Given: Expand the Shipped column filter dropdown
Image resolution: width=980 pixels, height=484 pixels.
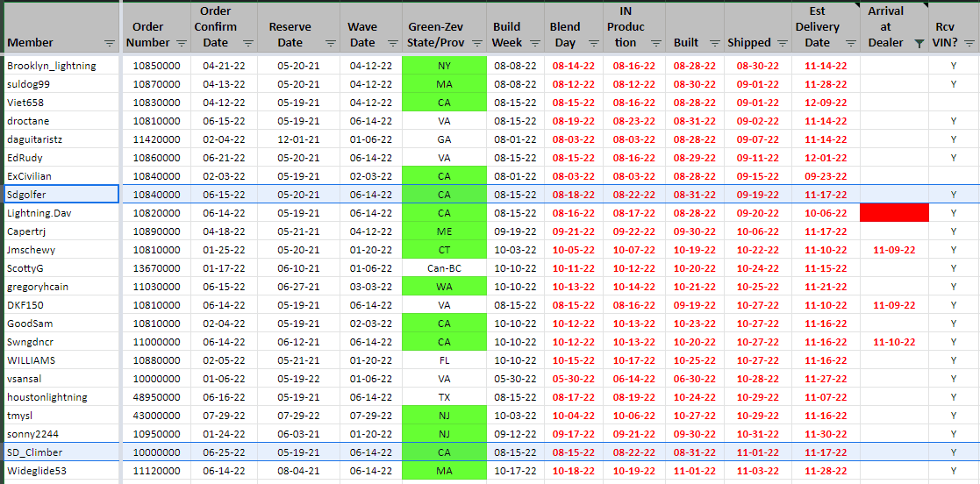Looking at the screenshot, I should [781, 43].
